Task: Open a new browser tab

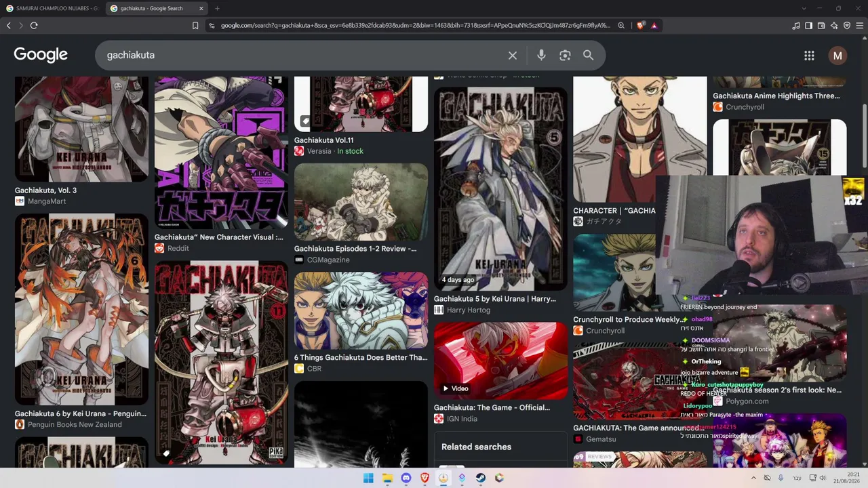Action: click(217, 8)
